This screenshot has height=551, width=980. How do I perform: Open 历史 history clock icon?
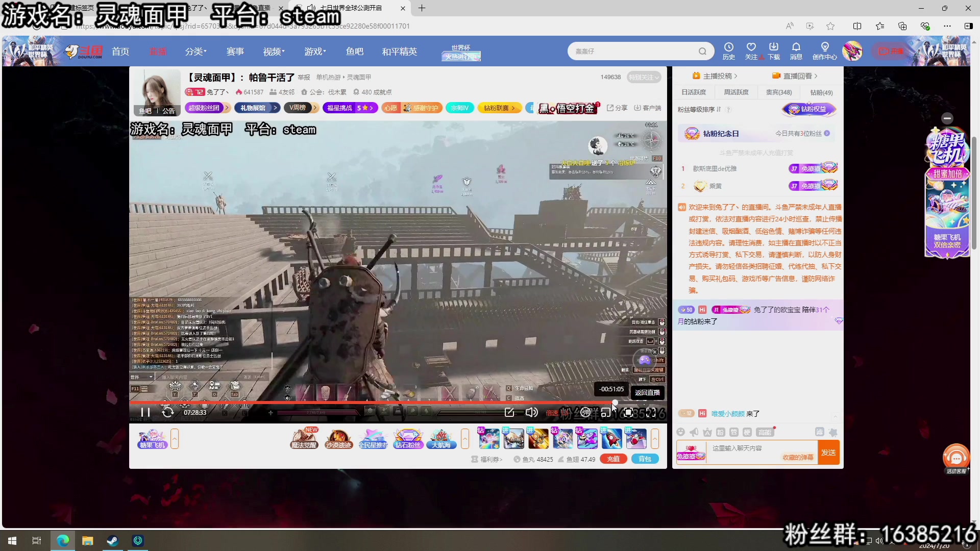click(728, 51)
